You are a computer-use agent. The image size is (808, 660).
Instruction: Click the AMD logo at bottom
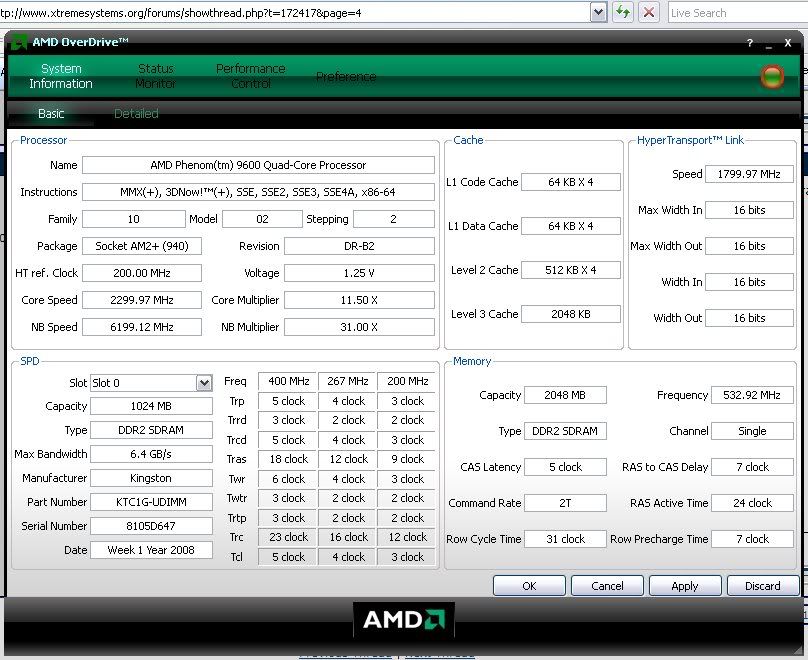click(403, 620)
